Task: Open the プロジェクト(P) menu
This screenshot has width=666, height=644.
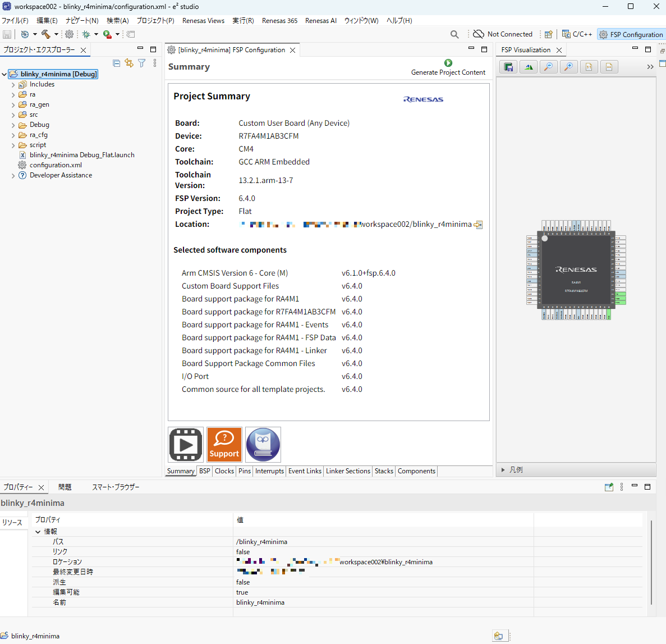Action: click(155, 20)
